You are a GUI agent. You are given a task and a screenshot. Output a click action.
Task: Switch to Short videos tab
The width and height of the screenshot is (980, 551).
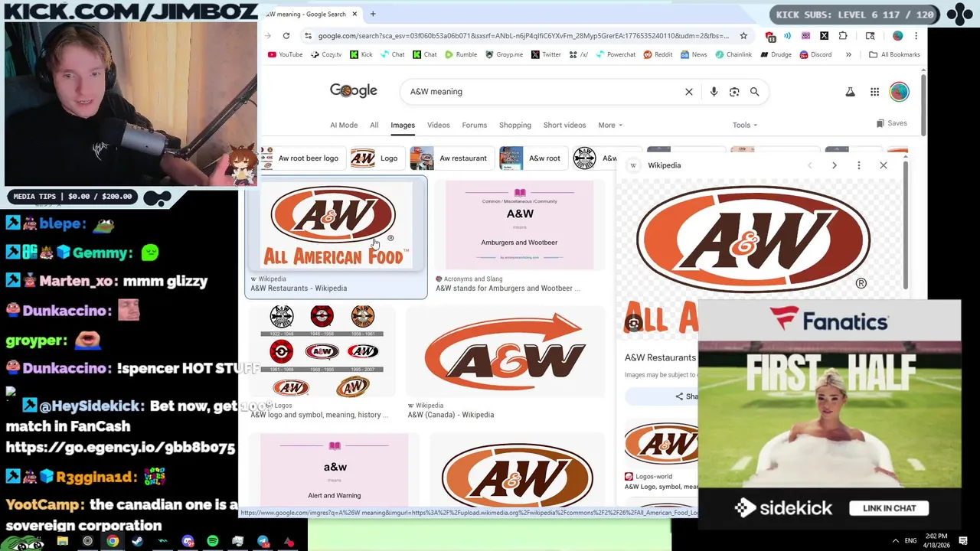pos(564,125)
